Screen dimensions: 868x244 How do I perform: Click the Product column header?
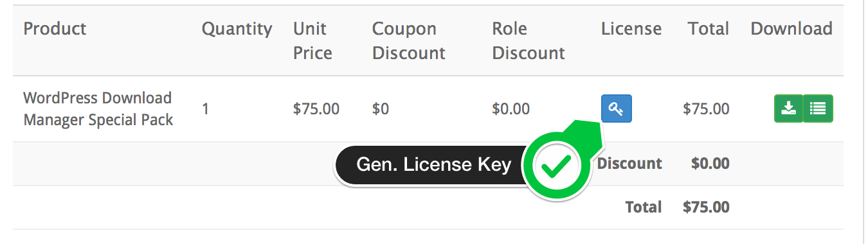point(55,29)
